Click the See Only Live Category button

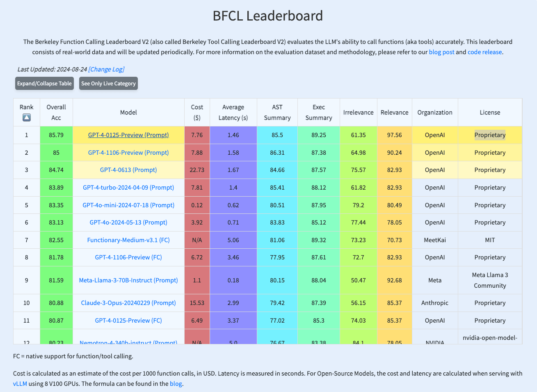click(108, 83)
